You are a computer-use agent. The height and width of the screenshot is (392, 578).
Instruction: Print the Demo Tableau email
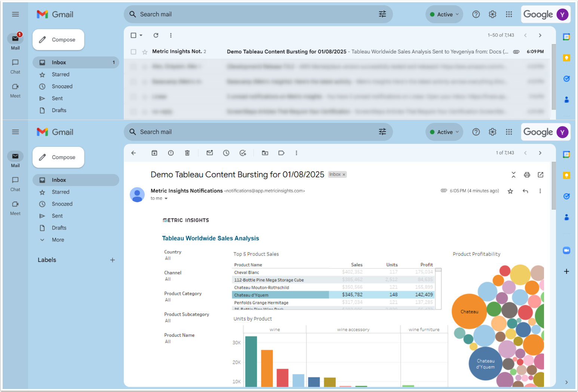(x=527, y=175)
